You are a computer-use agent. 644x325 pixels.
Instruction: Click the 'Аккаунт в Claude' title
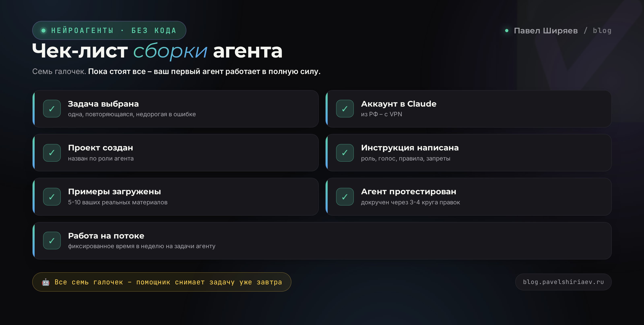pyautogui.click(x=398, y=104)
